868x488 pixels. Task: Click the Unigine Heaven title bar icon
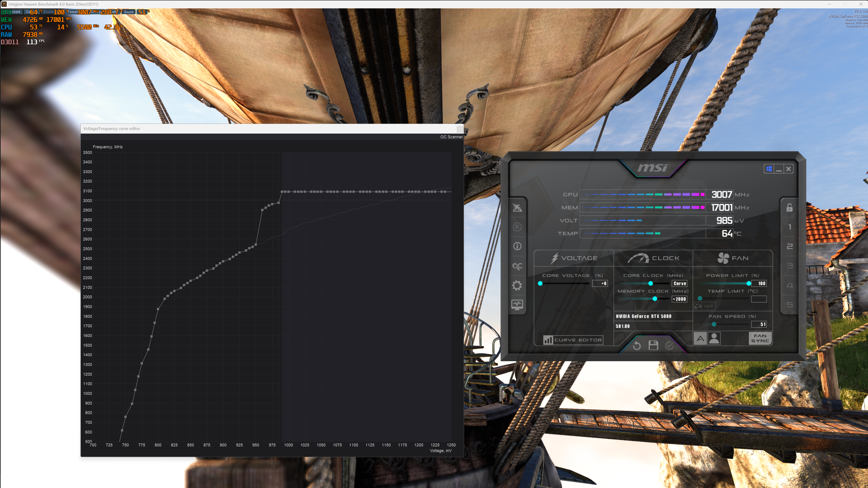4,4
